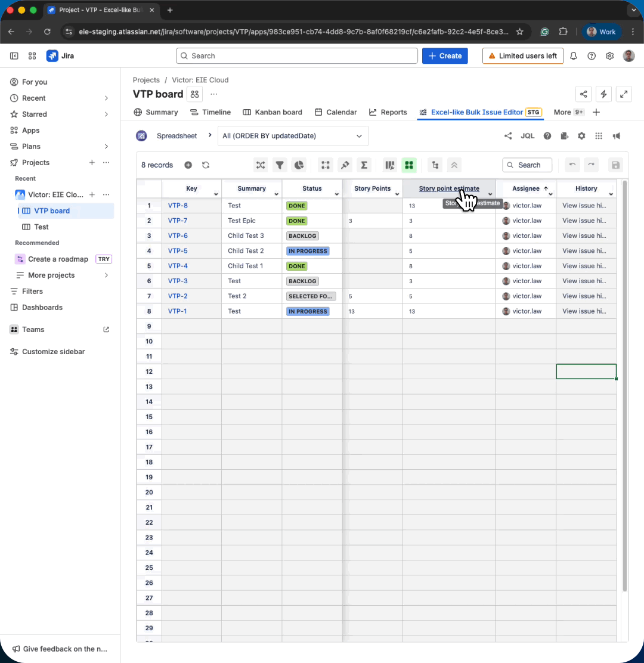This screenshot has width=644, height=663.
Task: Click the sigma sum icon
Action: [364, 165]
